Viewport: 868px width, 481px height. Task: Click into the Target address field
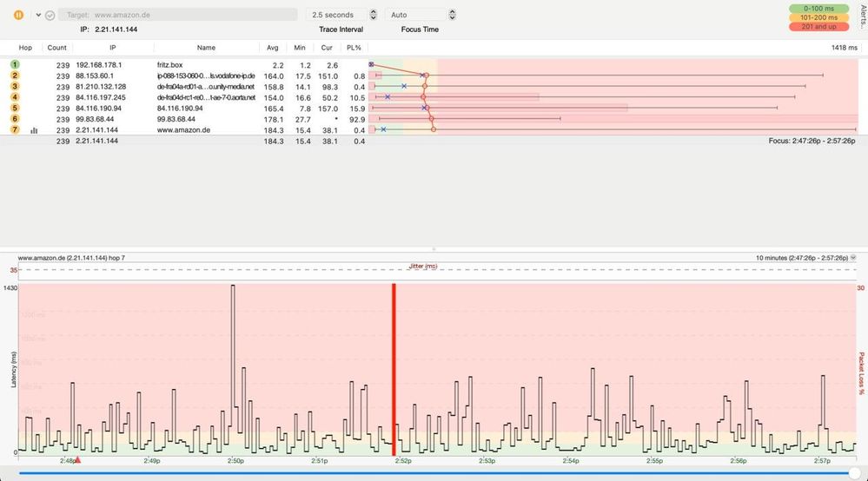coord(178,15)
